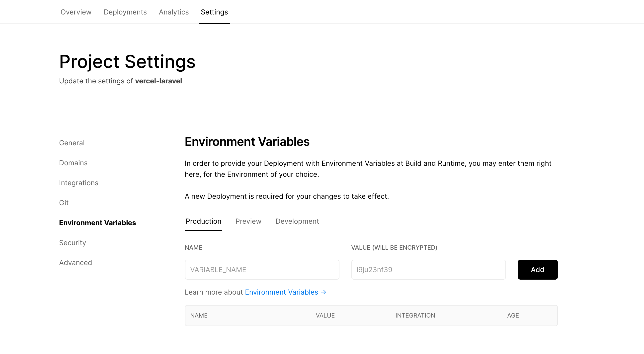
Task: Navigate to Integrations settings
Action: click(78, 182)
